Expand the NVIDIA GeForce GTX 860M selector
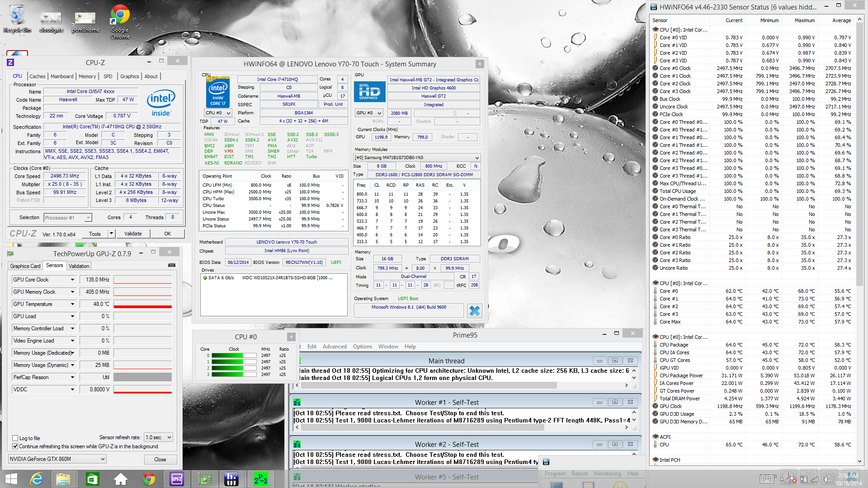This screenshot has width=868, height=488. 57,459
